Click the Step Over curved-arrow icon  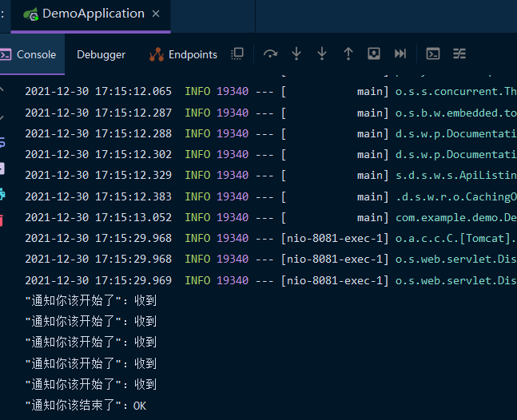(x=270, y=53)
